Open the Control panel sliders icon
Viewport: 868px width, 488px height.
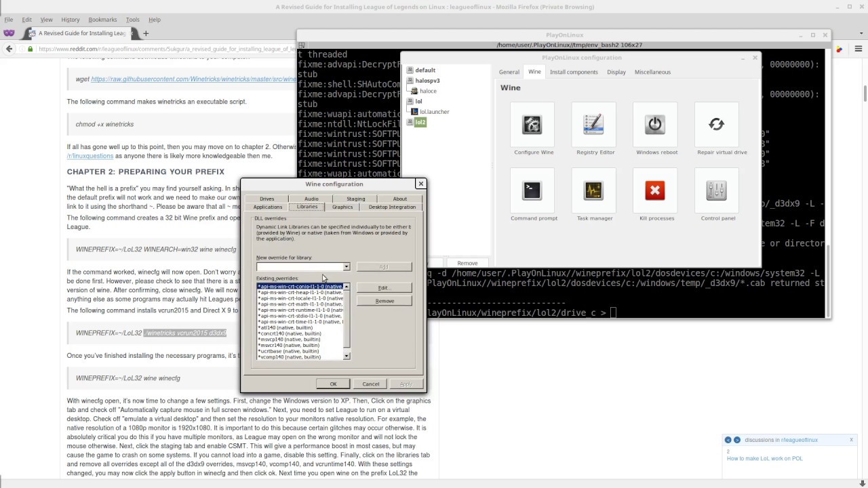point(716,191)
